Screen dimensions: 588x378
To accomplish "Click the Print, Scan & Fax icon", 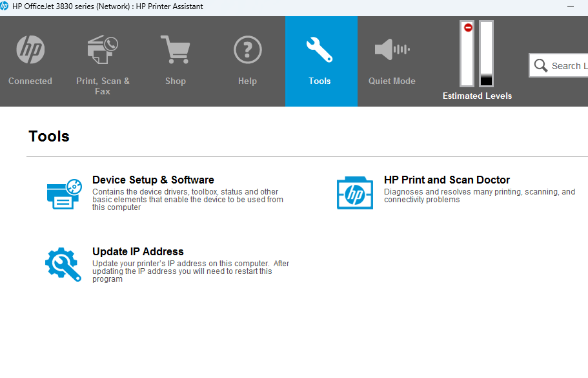I will 103,49.
